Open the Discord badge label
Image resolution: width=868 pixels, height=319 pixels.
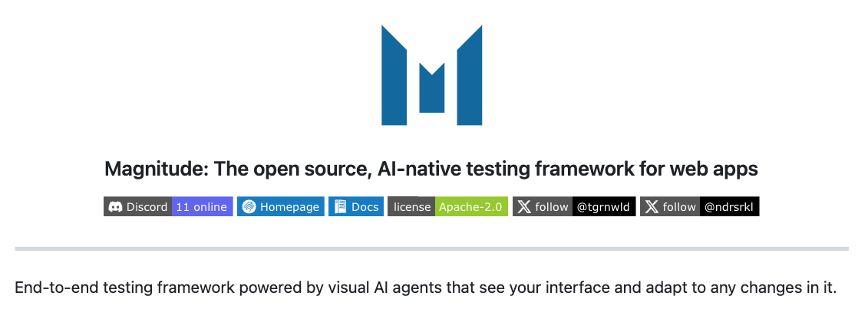point(138,207)
